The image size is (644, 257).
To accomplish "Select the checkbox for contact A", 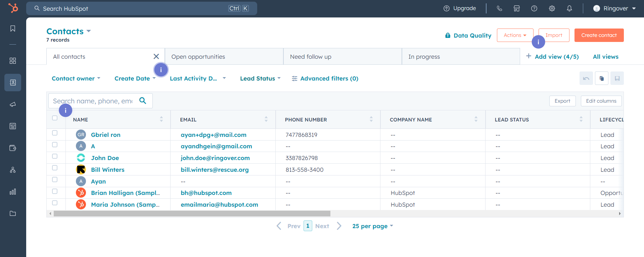I will click(55, 145).
